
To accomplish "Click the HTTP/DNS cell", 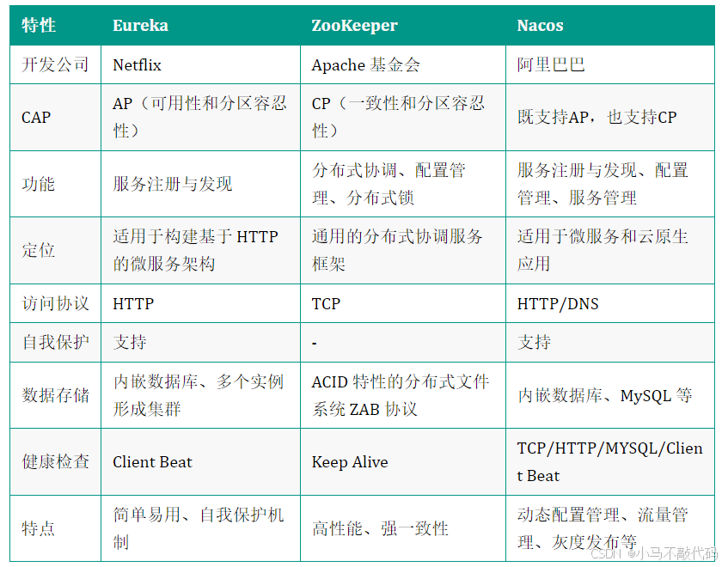I will [610, 303].
